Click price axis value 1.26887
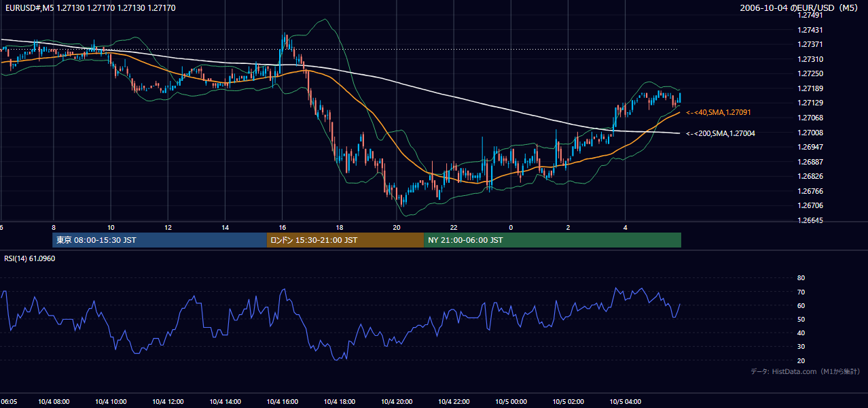 (810, 162)
